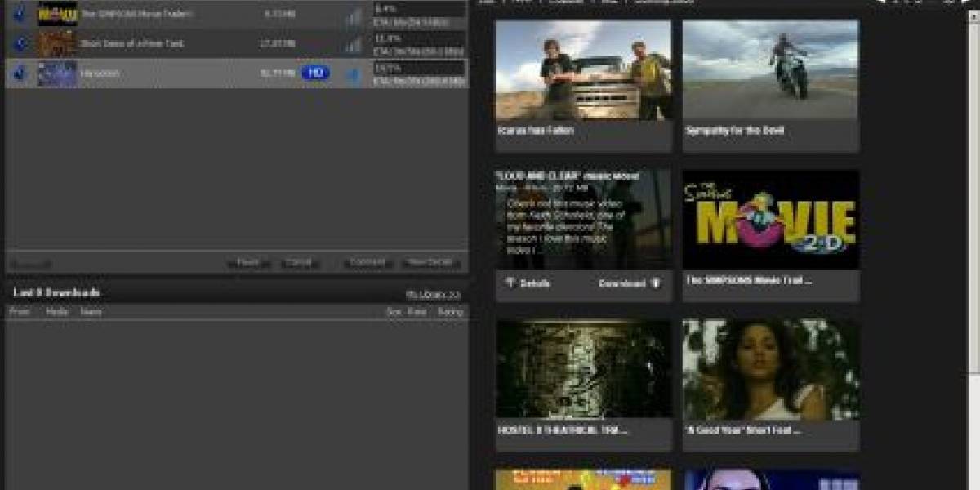
Task: Open the Simpsons Movie 2D thumbnail in the browse grid
Action: pyautogui.click(x=771, y=220)
